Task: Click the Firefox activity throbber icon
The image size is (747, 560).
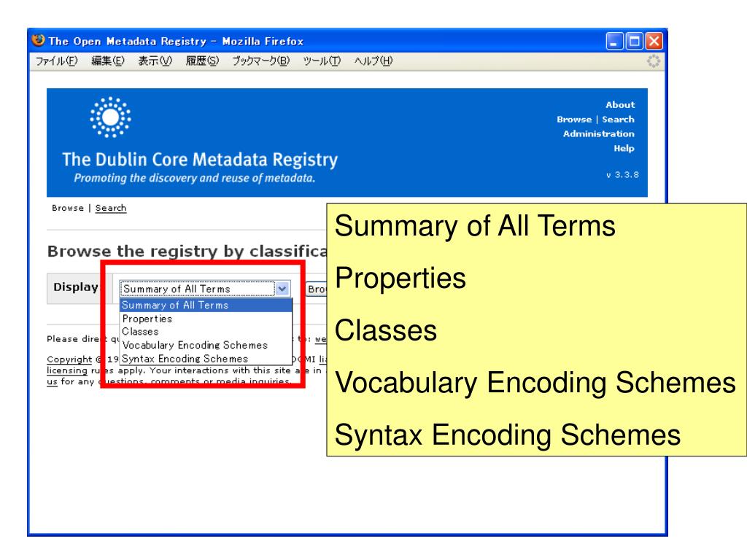Action: pyautogui.click(x=653, y=61)
